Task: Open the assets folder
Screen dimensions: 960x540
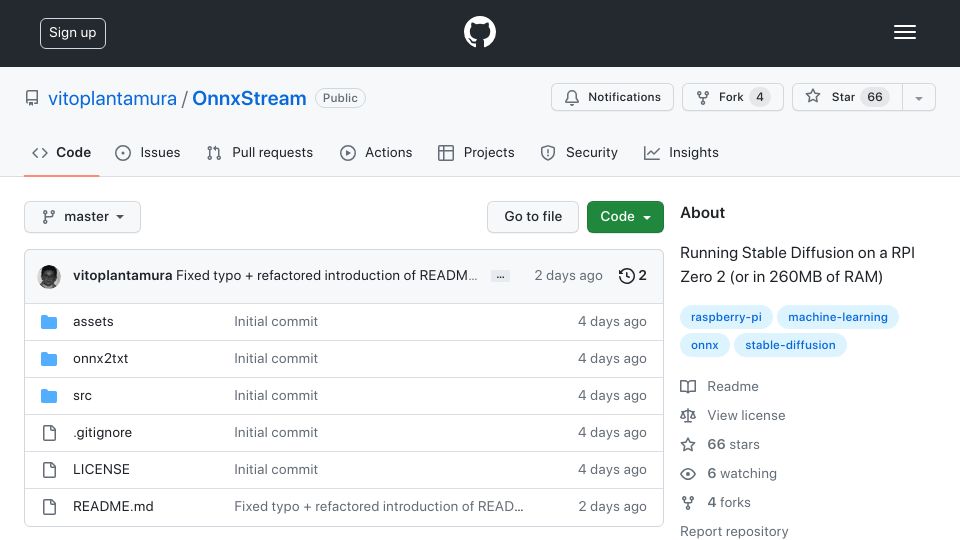Action: (x=93, y=321)
